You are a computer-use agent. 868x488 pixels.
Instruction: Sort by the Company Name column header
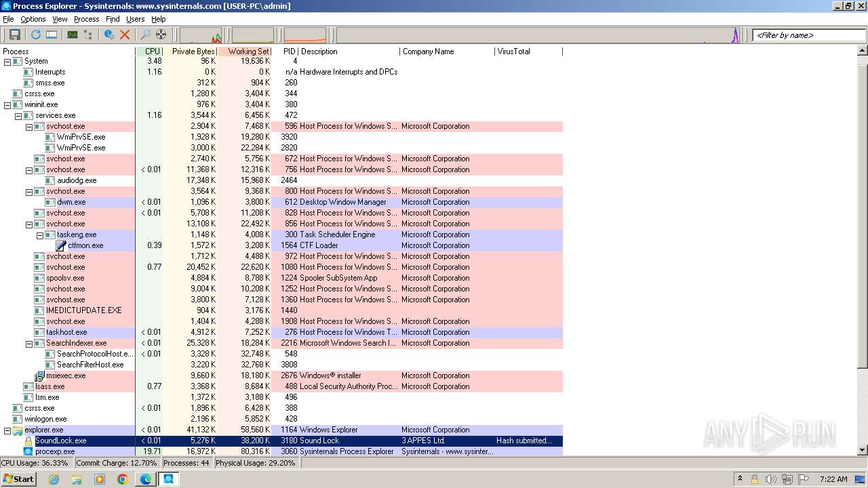click(447, 51)
